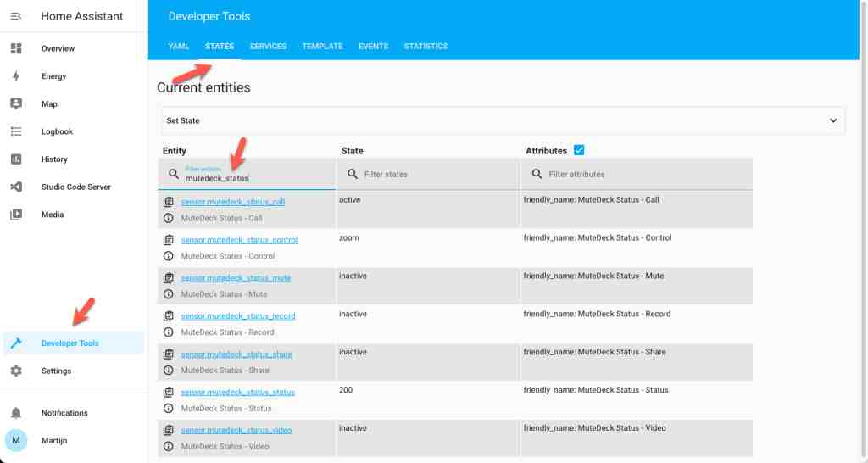
Task: Open the Notifications bell icon
Action: [x=16, y=413]
